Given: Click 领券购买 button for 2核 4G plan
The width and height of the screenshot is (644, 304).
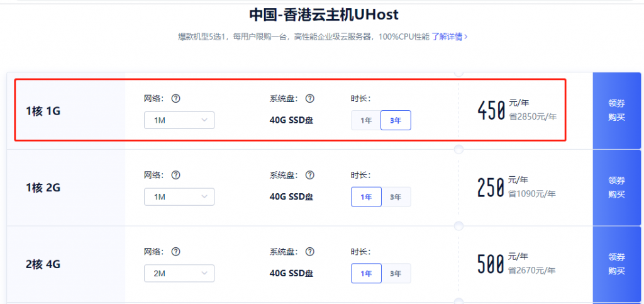Looking at the screenshot, I should [616, 264].
